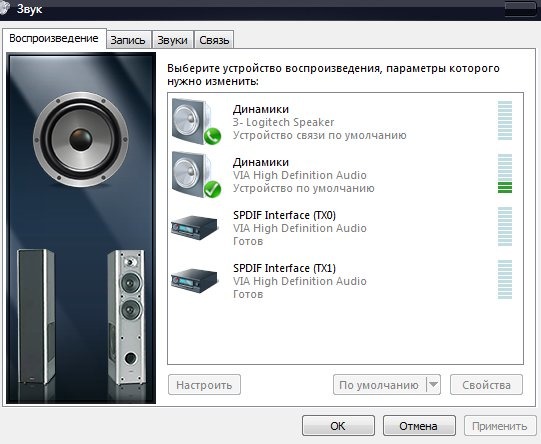Click the green phone badge on Logitech speaker

[x=212, y=136]
